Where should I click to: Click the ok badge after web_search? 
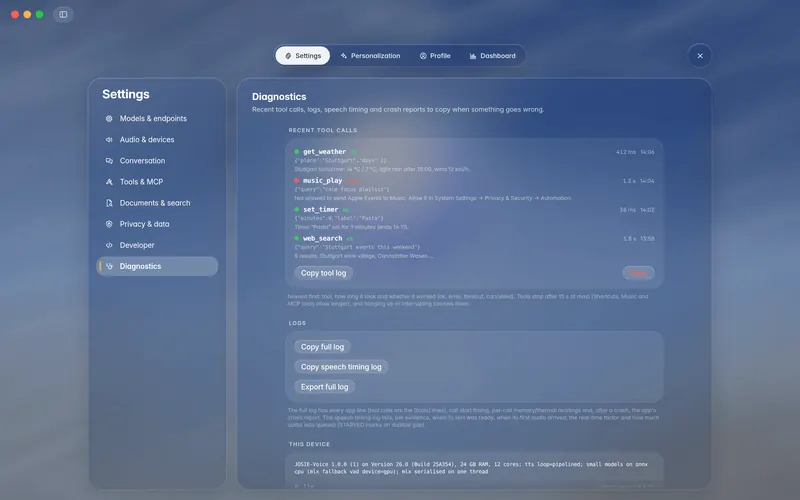tap(350, 239)
